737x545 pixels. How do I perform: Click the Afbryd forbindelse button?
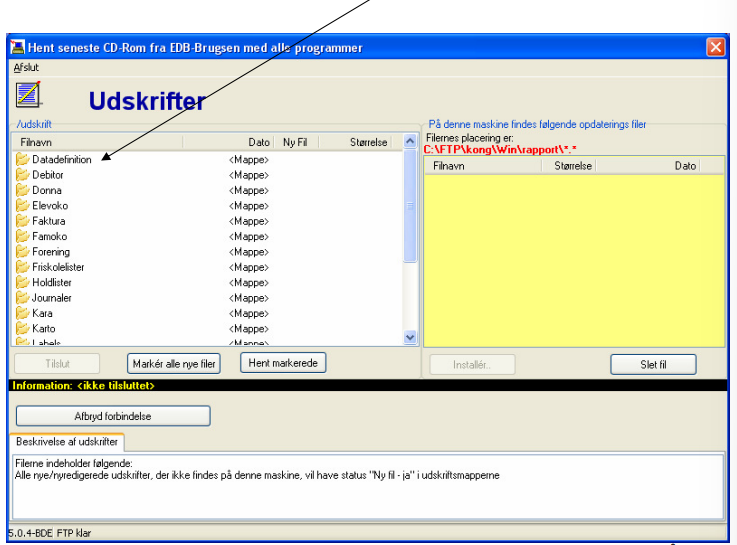[113, 416]
